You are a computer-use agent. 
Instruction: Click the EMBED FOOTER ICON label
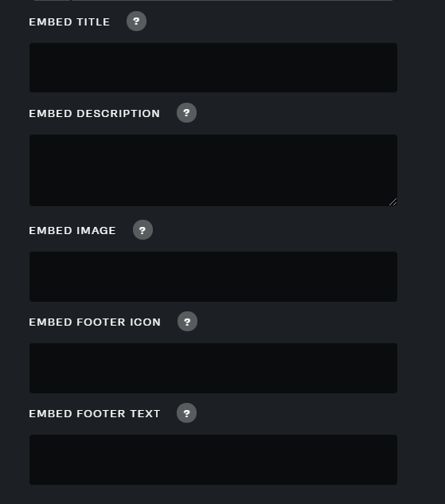pos(95,322)
